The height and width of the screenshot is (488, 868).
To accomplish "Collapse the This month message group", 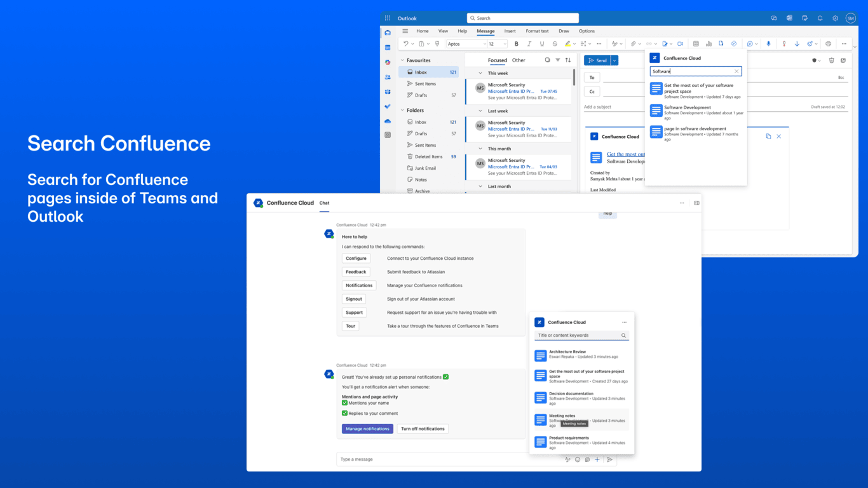I will click(480, 149).
